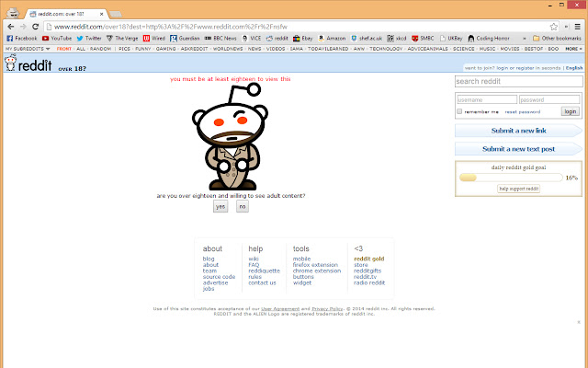Go back using browser back arrow

point(10,27)
